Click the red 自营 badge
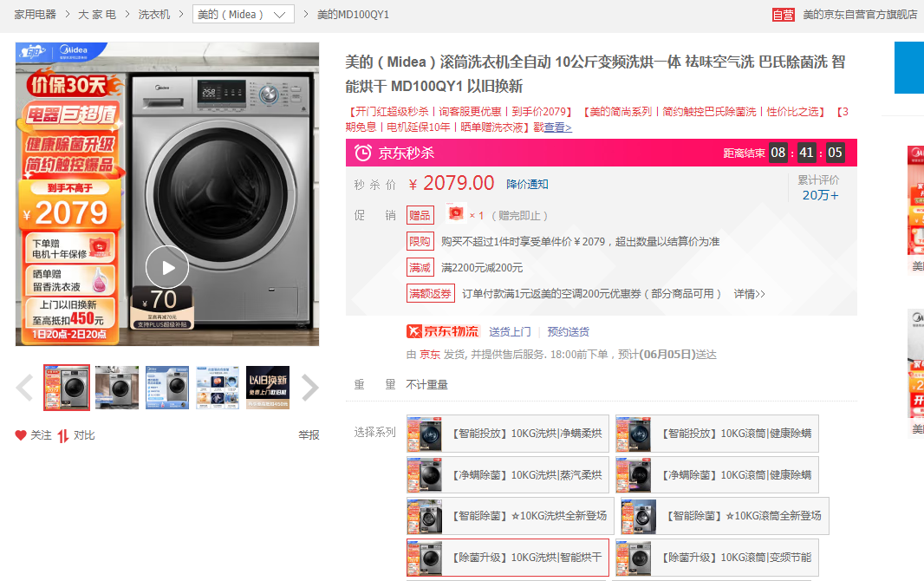The image size is (924, 581). (784, 15)
